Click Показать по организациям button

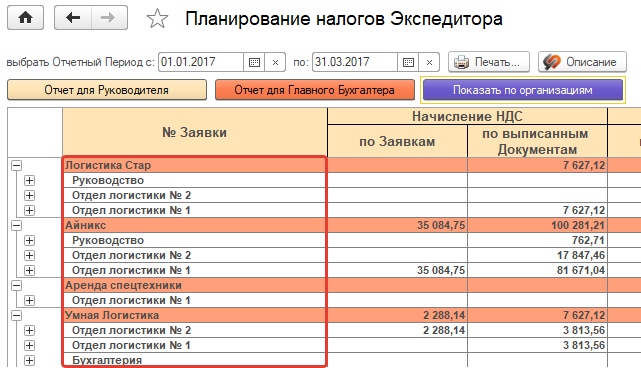523,90
